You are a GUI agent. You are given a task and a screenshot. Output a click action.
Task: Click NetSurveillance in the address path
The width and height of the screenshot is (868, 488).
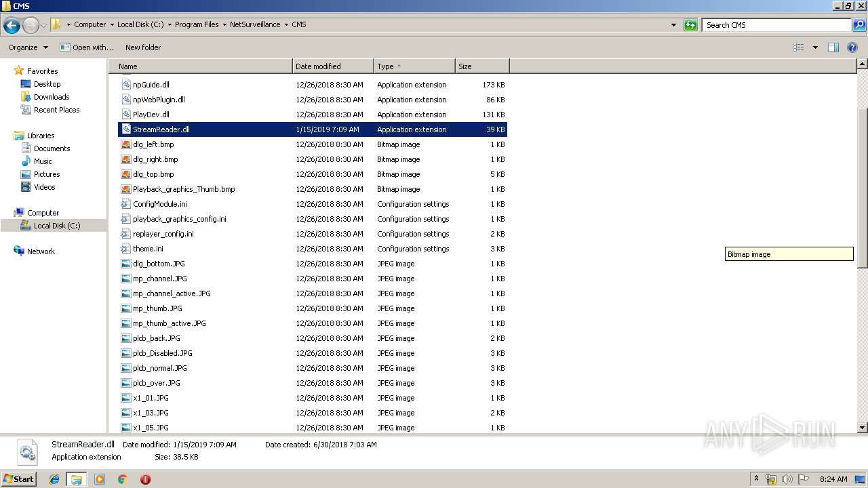255,24
